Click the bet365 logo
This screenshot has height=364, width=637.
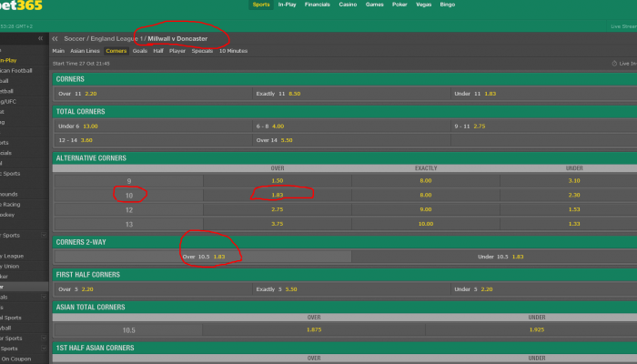[x=21, y=5]
